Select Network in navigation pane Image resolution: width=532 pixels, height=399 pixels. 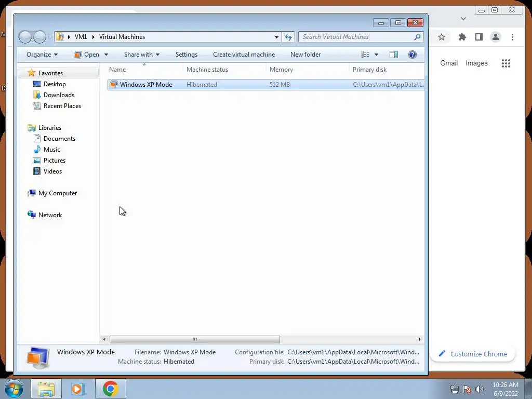(50, 215)
